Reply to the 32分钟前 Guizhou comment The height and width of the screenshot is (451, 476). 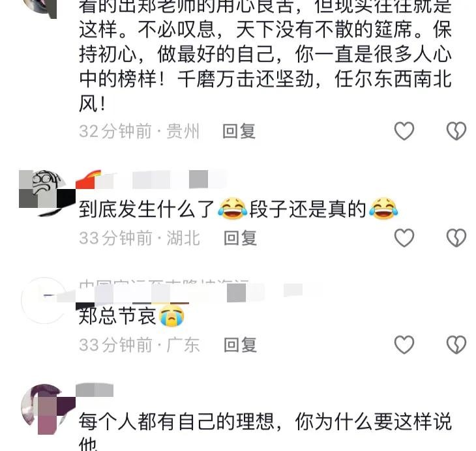click(x=239, y=131)
